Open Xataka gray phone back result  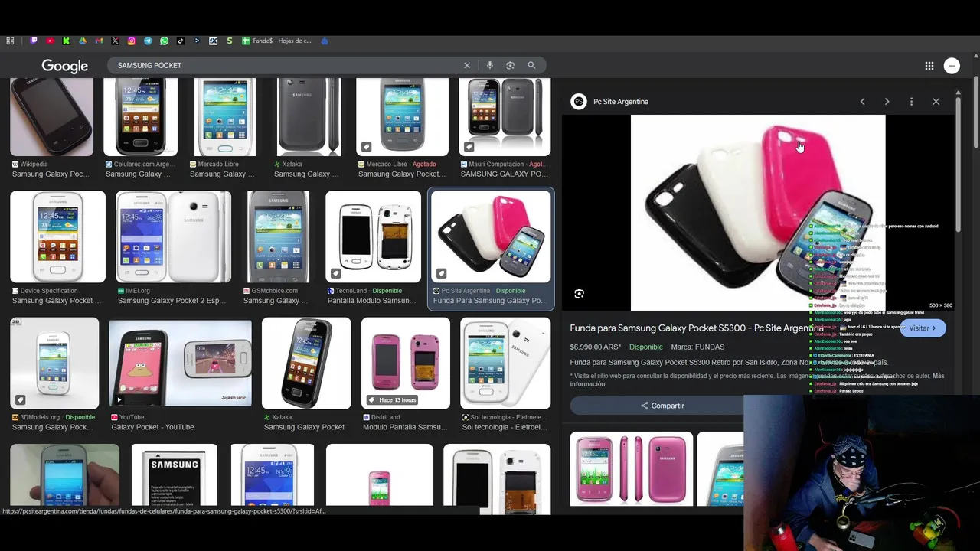[x=309, y=116]
